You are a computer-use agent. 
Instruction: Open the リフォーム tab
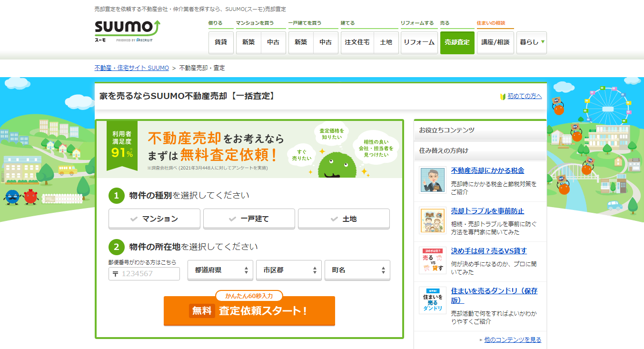point(419,42)
